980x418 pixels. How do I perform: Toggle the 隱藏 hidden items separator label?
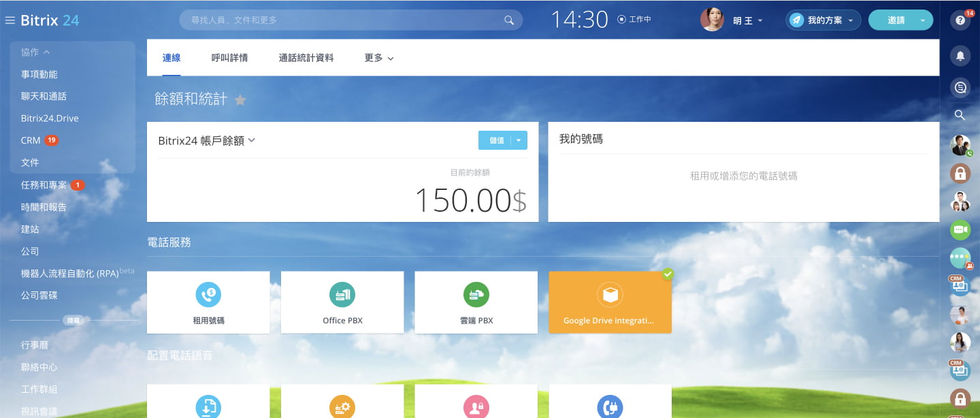[73, 320]
